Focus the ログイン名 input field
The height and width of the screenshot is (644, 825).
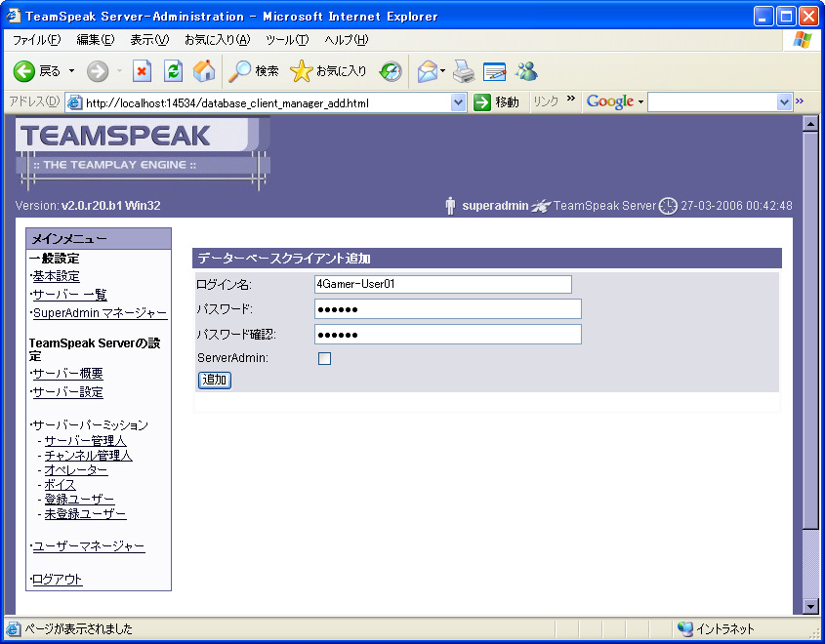443,284
